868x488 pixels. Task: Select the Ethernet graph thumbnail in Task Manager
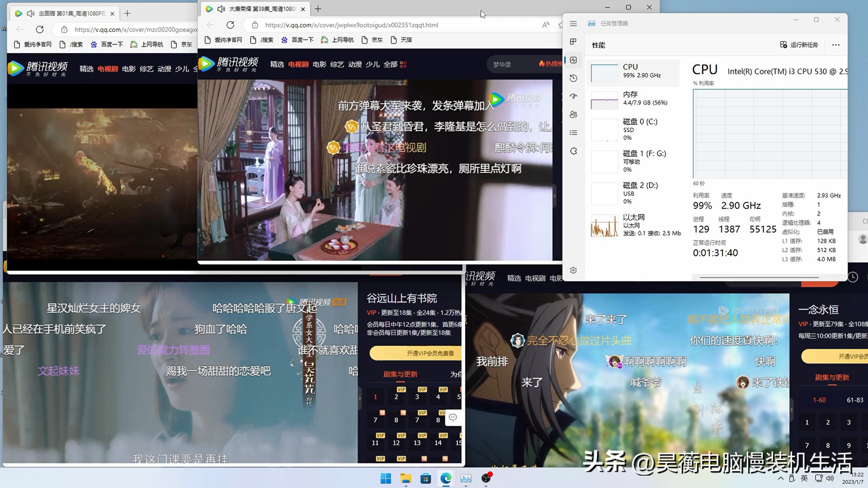[605, 225]
